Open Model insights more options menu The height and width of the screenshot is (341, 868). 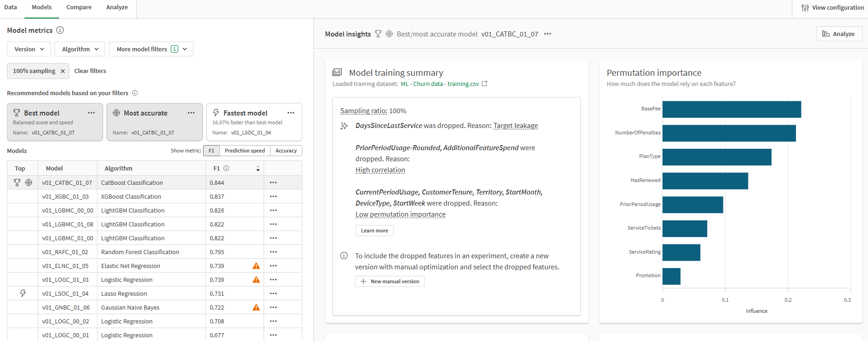548,34
